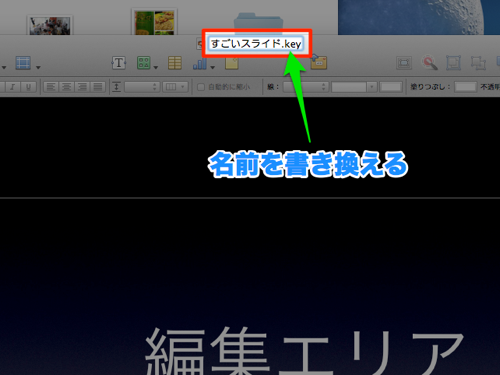Click the すごいスライド.key filename field
This screenshot has width=500, height=375.
(256, 44)
